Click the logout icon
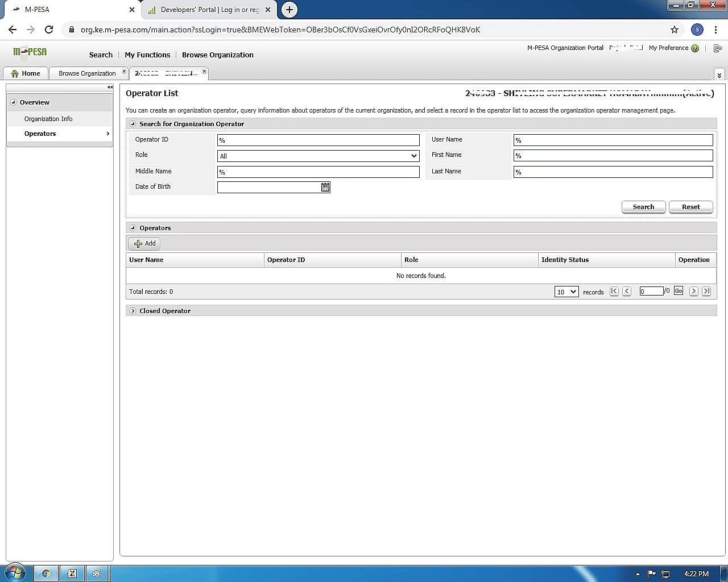 (x=718, y=48)
